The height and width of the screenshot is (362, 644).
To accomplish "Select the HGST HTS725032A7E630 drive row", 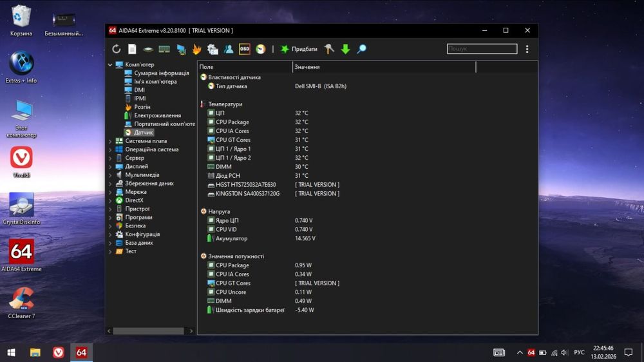I will point(368,185).
